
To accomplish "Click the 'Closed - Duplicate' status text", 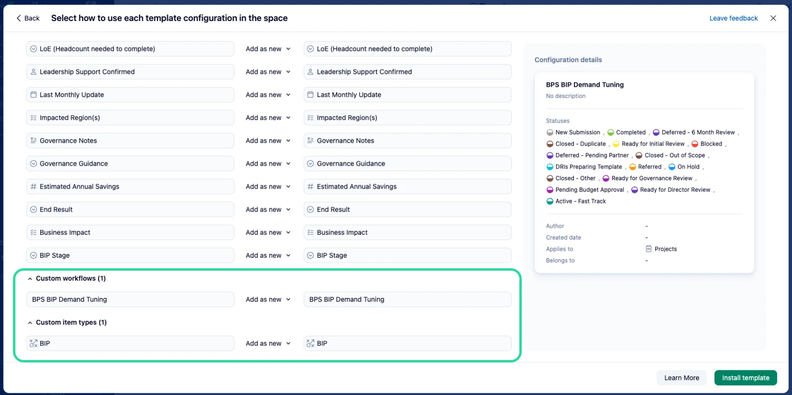I will click(x=580, y=144).
